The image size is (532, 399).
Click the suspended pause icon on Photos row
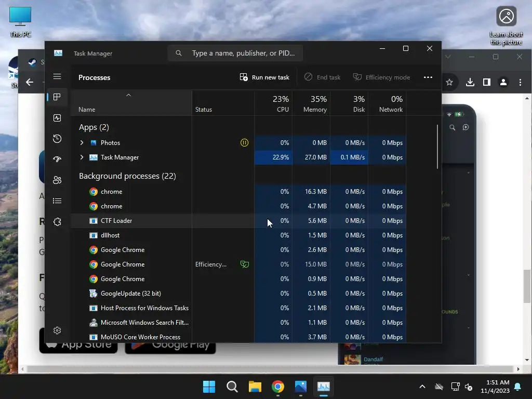tap(244, 143)
